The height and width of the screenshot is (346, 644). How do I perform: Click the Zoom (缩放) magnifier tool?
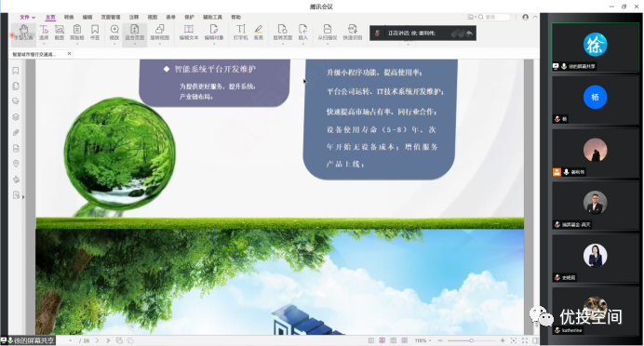114,32
